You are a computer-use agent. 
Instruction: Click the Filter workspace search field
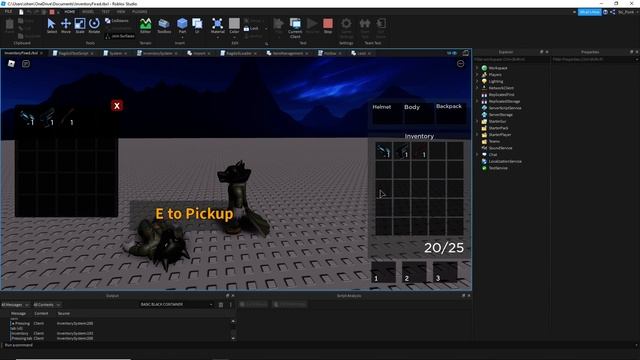click(511, 60)
